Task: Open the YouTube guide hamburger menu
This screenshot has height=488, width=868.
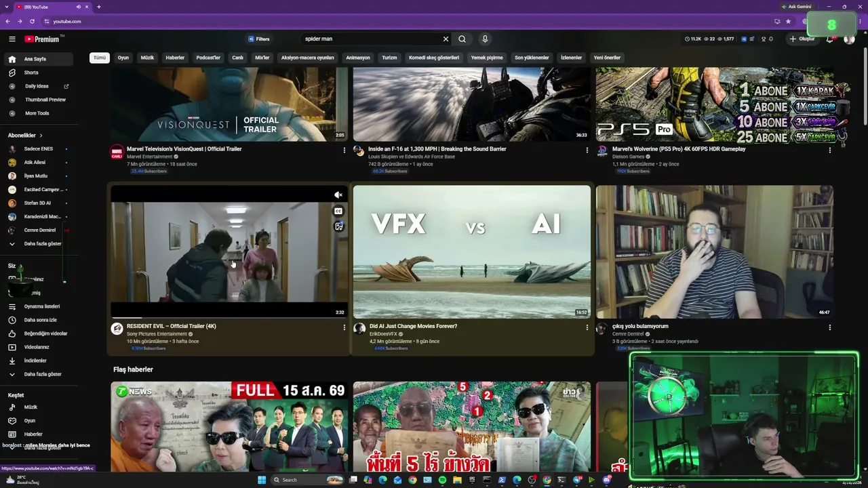Action: click(12, 39)
